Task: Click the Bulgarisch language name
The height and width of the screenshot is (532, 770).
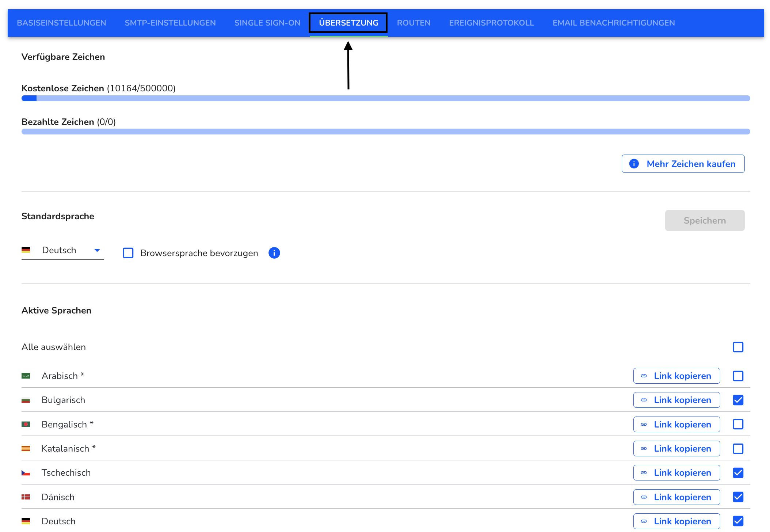Action: (63, 400)
